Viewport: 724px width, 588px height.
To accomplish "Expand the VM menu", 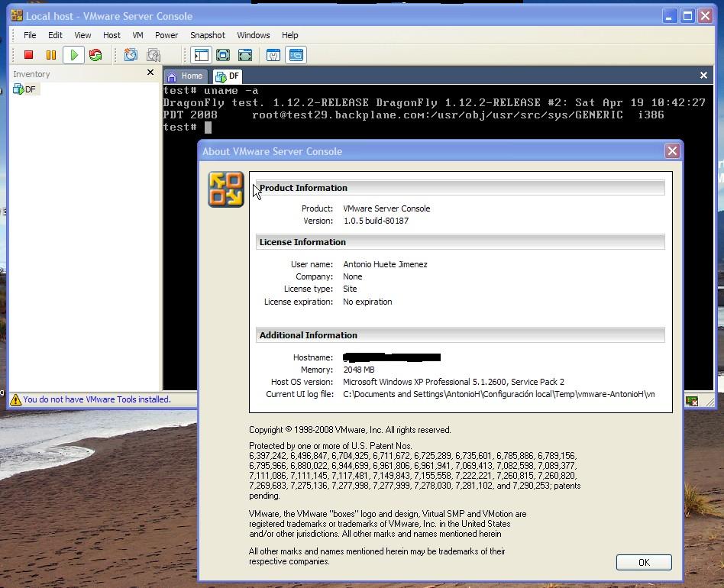I will point(137,35).
